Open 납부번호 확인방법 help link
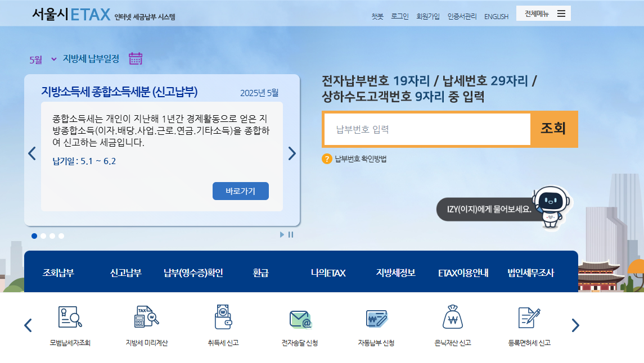Viewport: 644px width, 363px height. 361,158
